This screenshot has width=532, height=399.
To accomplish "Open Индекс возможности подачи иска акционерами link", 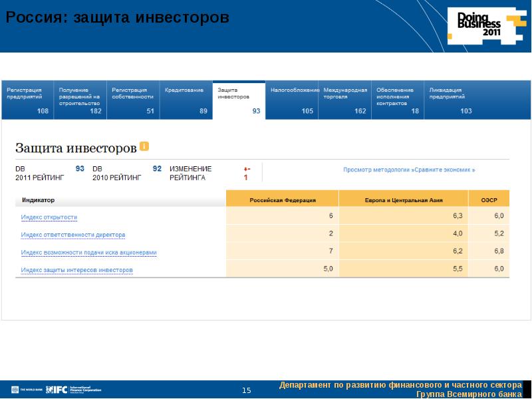I will click(x=89, y=253).
